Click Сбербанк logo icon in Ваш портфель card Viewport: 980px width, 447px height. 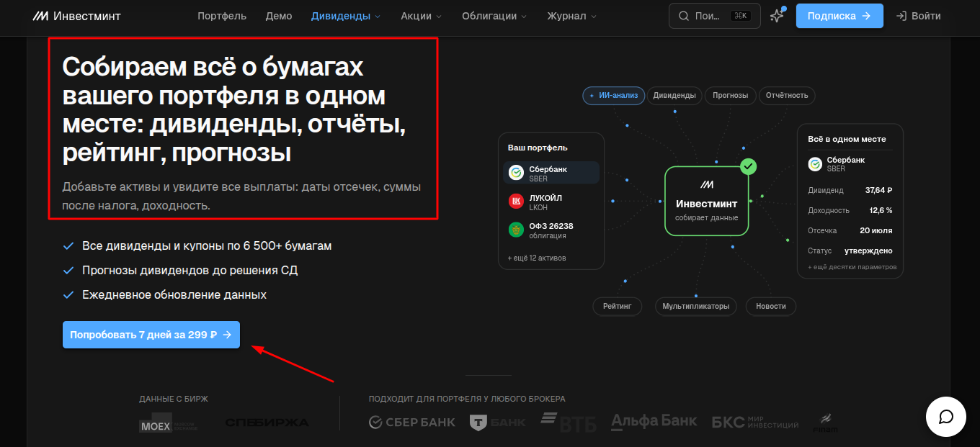tap(516, 173)
